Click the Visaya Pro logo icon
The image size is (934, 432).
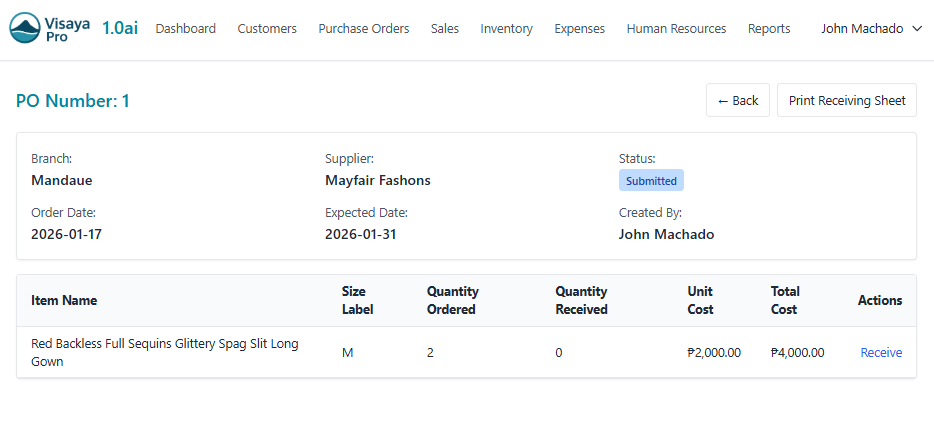27,29
